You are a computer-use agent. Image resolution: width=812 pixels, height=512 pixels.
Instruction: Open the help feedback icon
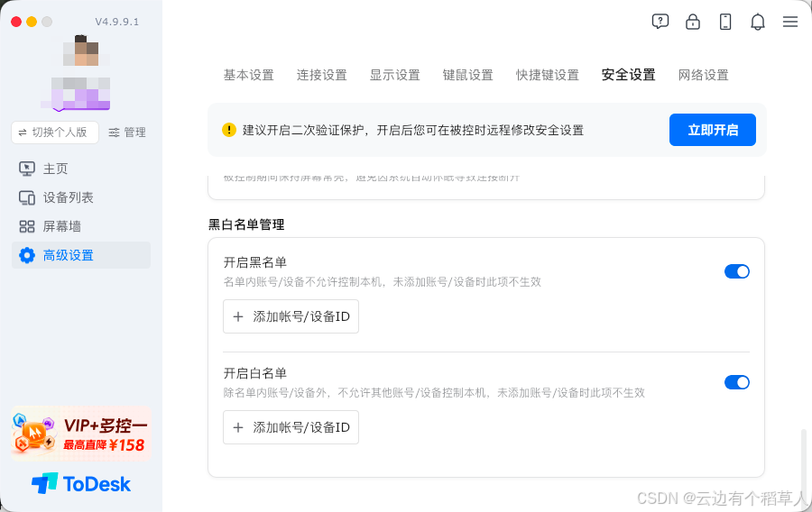pos(660,22)
